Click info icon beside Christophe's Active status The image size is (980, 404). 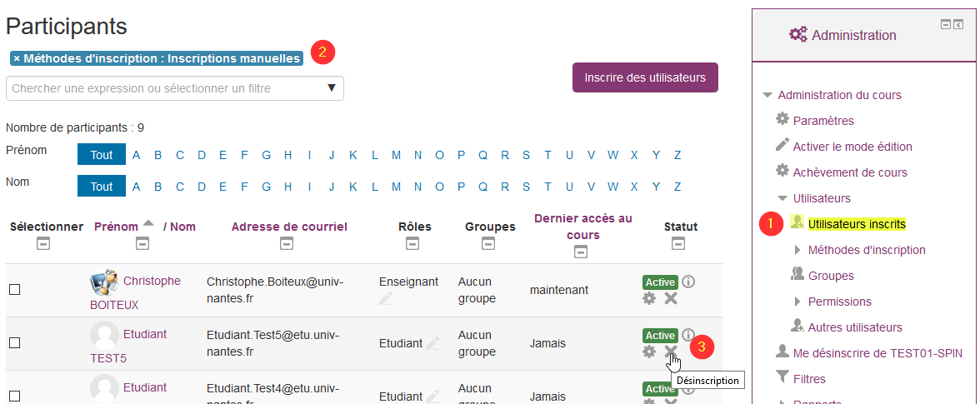coord(688,282)
